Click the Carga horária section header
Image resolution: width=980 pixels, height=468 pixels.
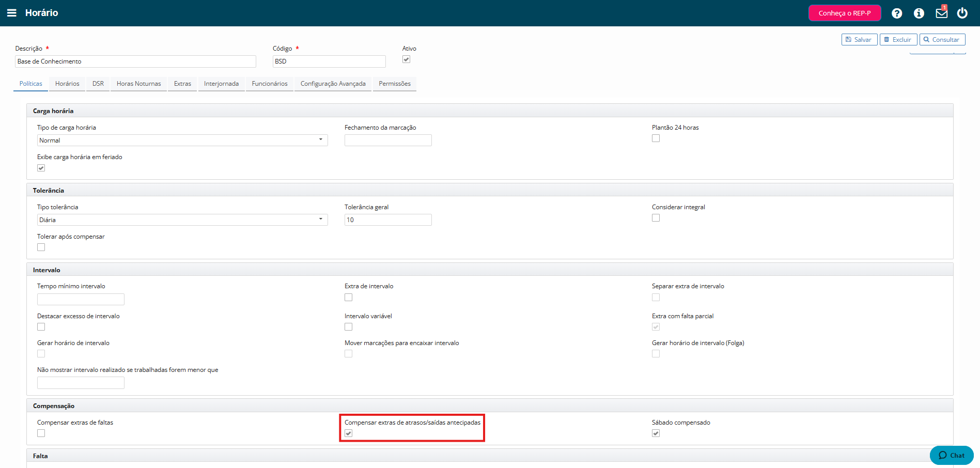490,111
